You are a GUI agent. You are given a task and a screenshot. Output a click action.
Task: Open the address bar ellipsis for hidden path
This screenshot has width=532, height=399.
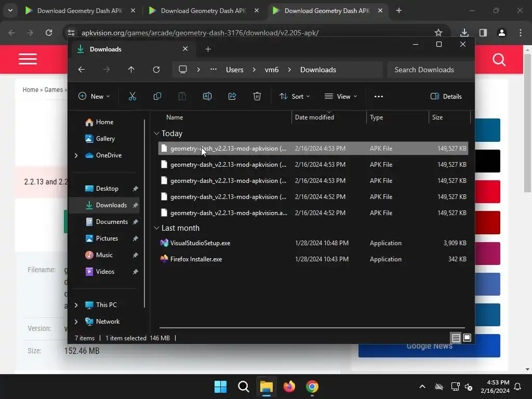tap(214, 70)
